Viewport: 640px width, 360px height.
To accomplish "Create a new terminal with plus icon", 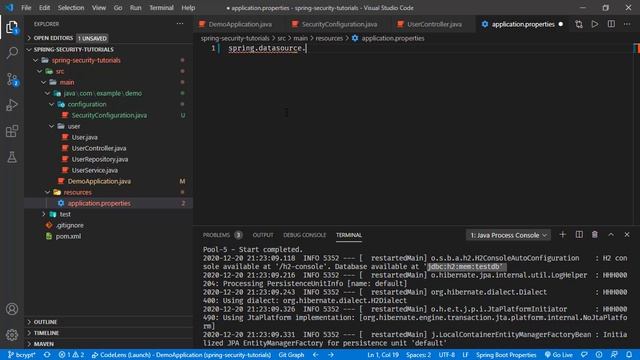I will pos(562,235).
